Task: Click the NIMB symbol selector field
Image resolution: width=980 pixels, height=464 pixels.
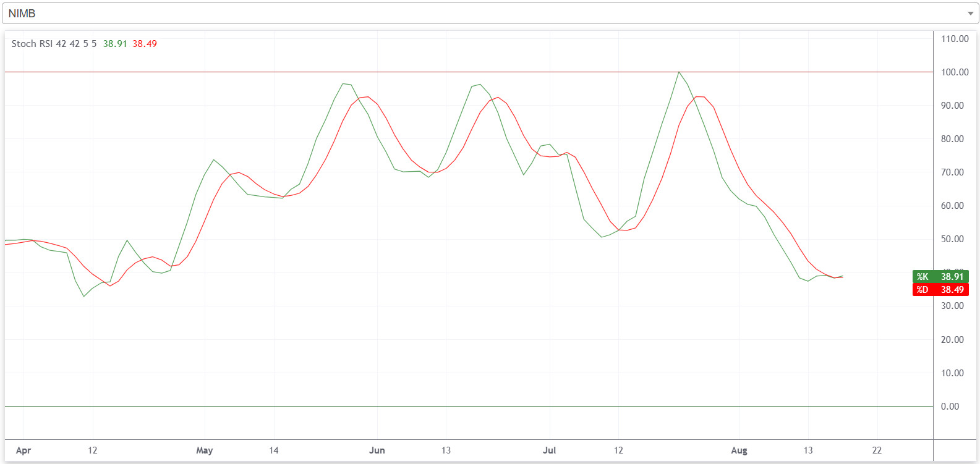Action: (482, 14)
